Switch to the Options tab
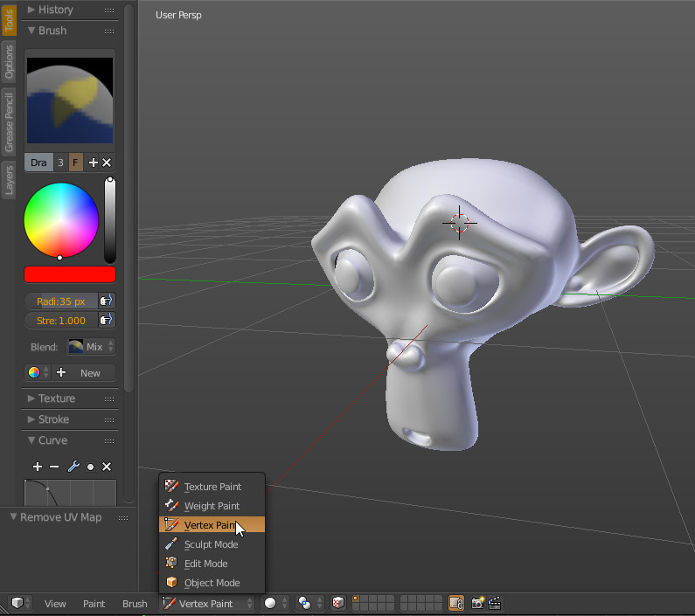This screenshot has width=695, height=616. pyautogui.click(x=9, y=62)
